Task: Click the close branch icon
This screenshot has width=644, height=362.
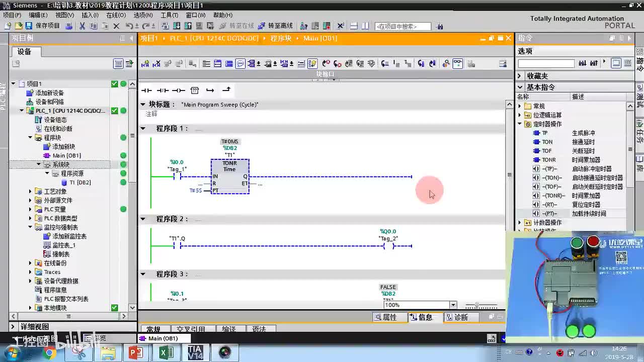Action: point(226,90)
